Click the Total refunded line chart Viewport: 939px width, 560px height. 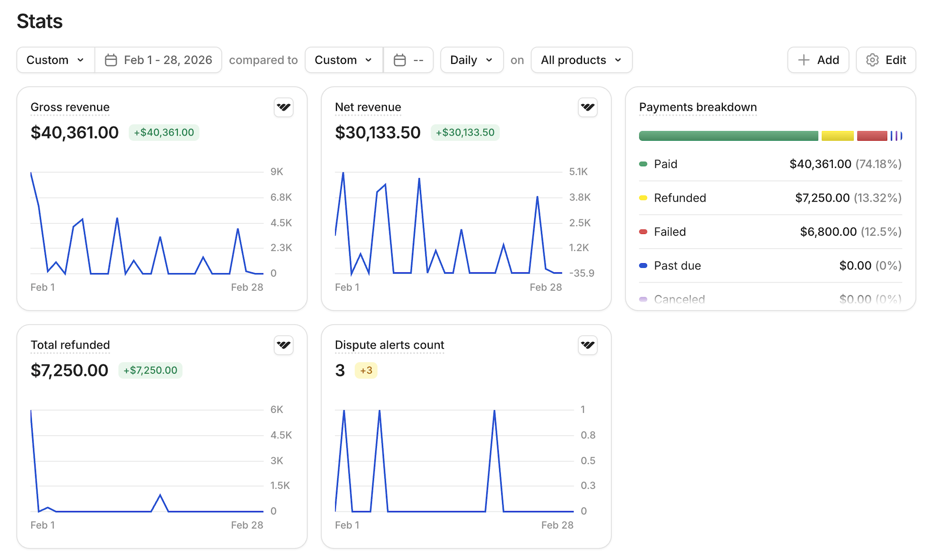tap(147, 461)
